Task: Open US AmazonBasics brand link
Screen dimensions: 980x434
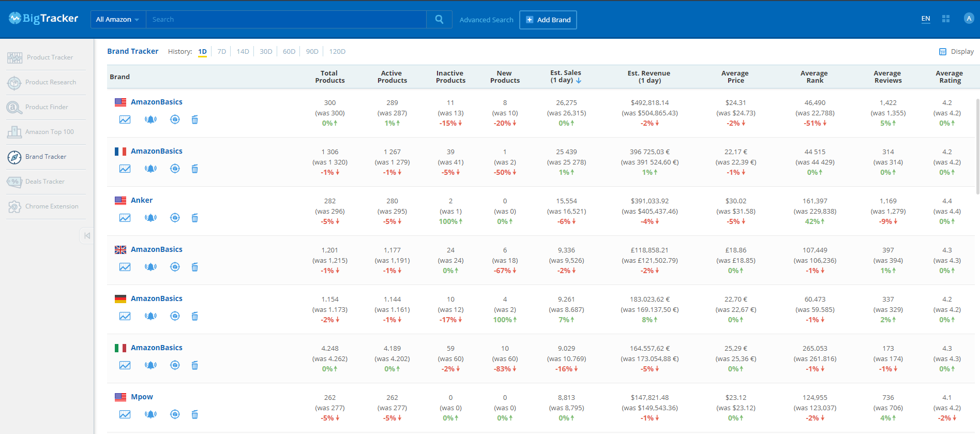Action: coord(157,102)
